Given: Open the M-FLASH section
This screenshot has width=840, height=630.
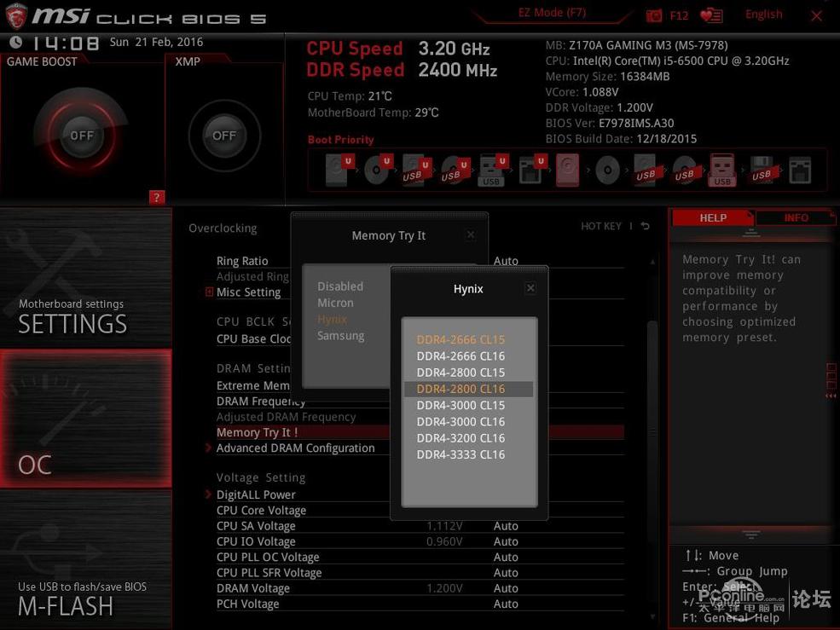Looking at the screenshot, I should (86, 560).
